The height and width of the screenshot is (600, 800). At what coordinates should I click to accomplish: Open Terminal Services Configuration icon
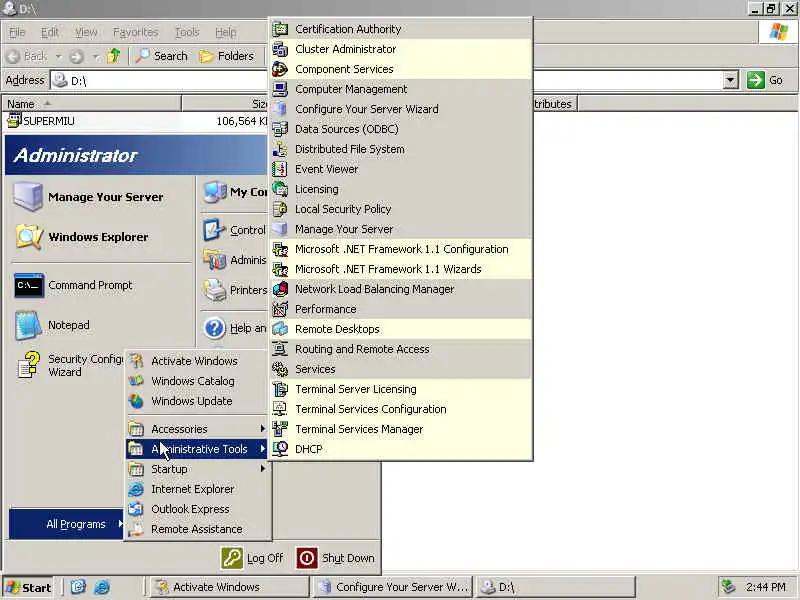click(280, 409)
